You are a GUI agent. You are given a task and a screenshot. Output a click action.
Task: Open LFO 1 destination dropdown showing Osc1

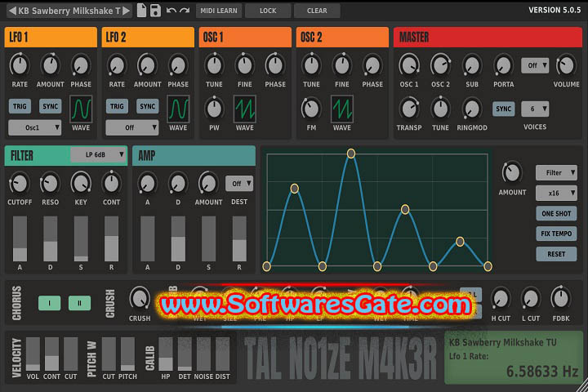point(34,127)
